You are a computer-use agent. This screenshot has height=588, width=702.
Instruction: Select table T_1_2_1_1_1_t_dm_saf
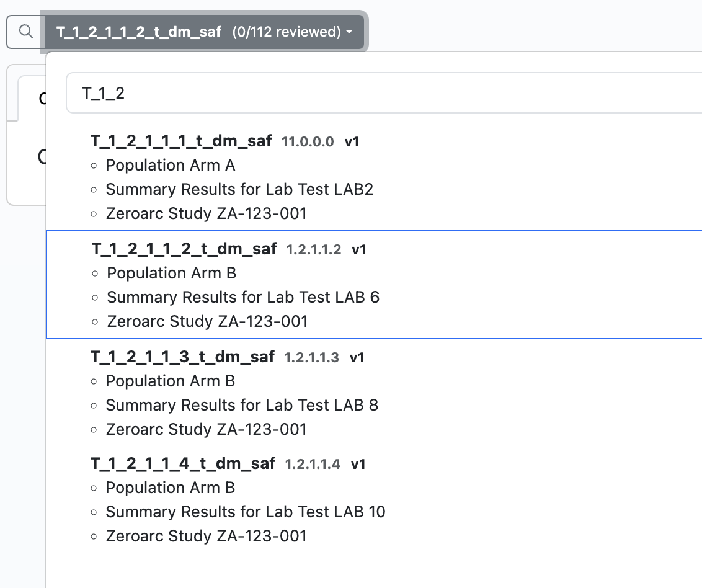pos(181,141)
